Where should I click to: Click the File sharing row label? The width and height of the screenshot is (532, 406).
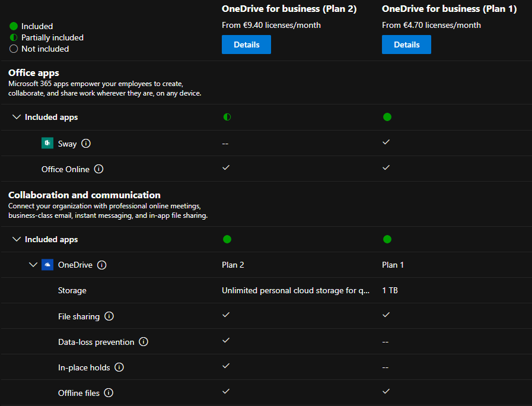pyautogui.click(x=79, y=316)
